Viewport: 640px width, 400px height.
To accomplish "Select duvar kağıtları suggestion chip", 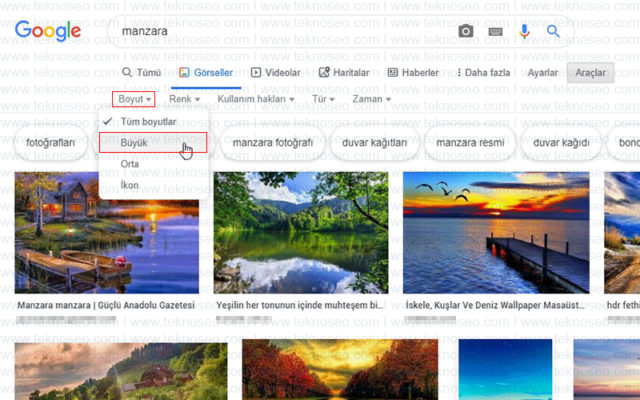I will click(x=375, y=143).
